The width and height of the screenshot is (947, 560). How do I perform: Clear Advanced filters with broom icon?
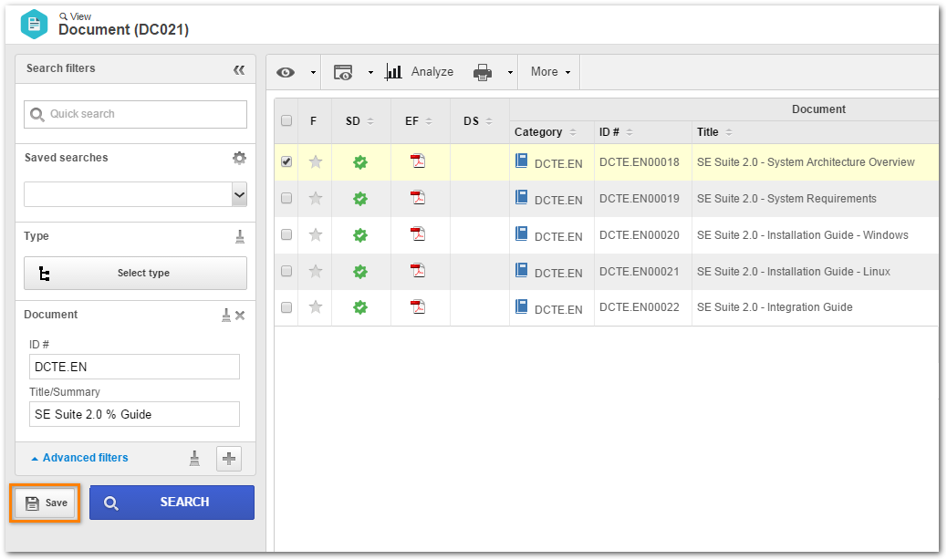click(194, 459)
